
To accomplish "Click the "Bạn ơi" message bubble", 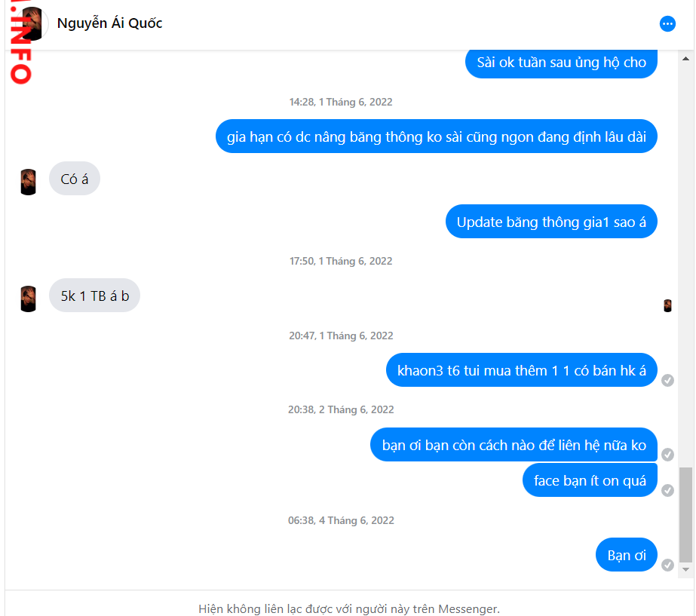I will 627,555.
